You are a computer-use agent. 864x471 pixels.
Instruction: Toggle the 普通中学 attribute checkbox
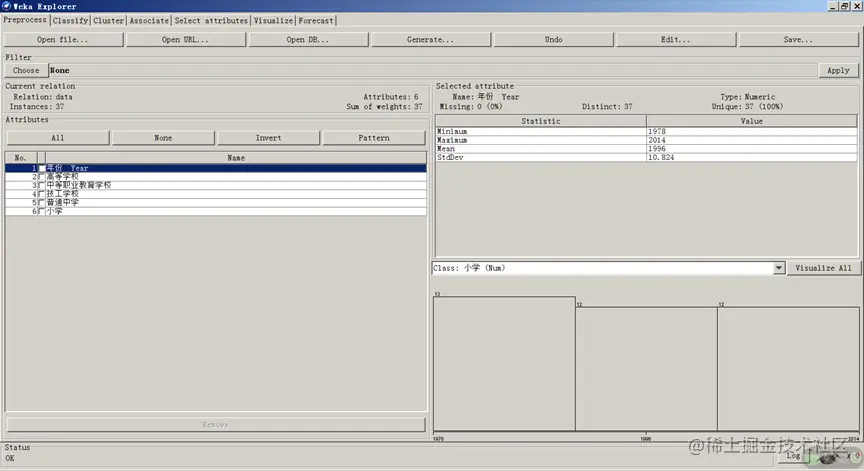[41, 202]
